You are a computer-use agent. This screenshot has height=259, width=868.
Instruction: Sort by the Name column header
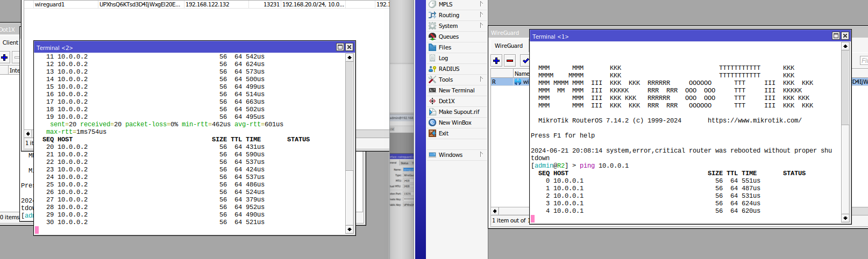(522, 74)
